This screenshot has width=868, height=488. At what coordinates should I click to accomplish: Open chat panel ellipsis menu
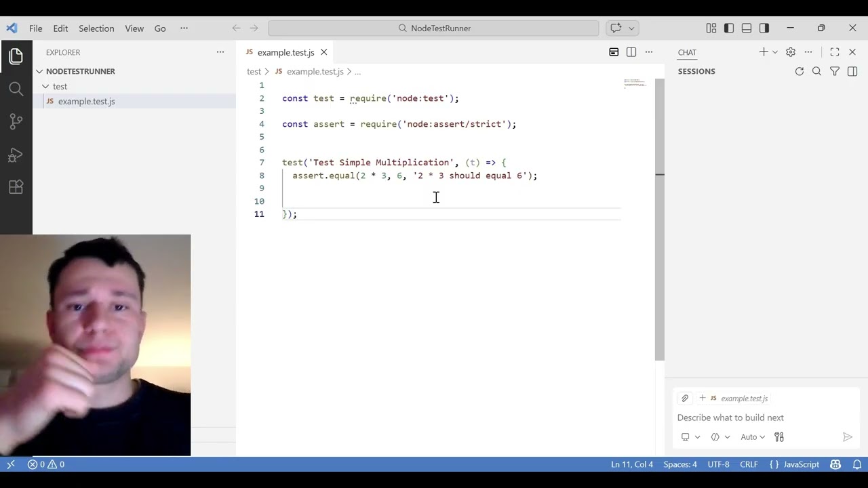(x=808, y=52)
